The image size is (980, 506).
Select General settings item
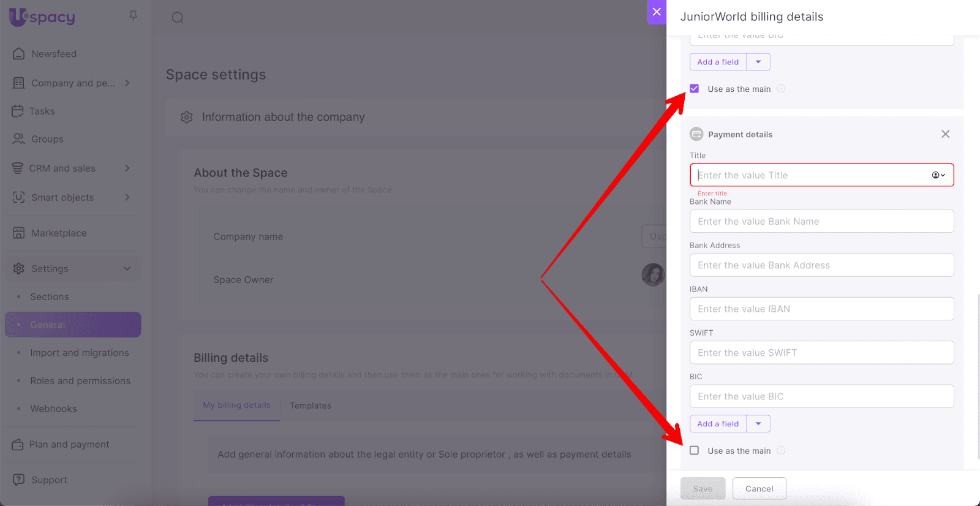click(x=73, y=325)
